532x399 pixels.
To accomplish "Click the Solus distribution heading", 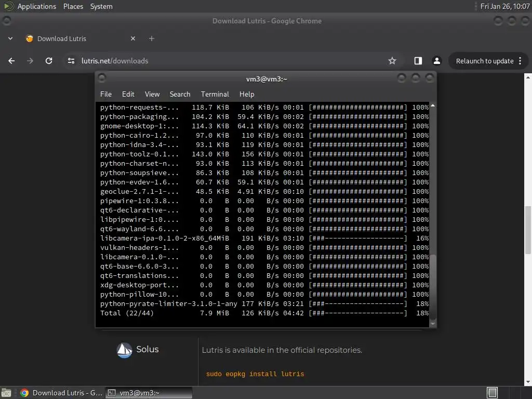I will pos(147,349).
